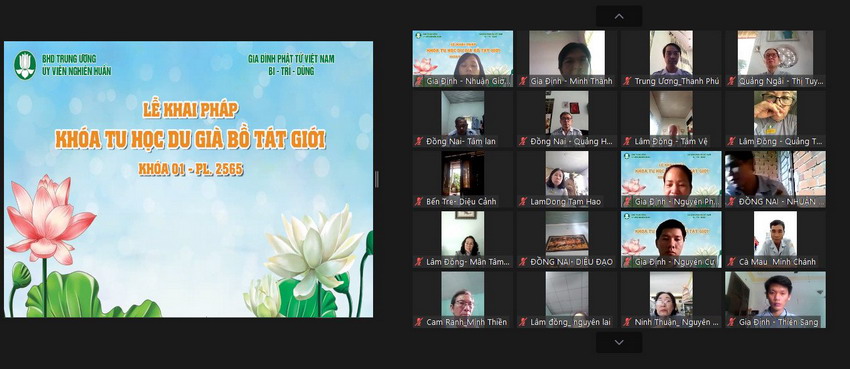Screen dimensions: 850x369
Task: Click the muted mic icon on Cam Ranh_Minh Thiên
Action: 418,322
